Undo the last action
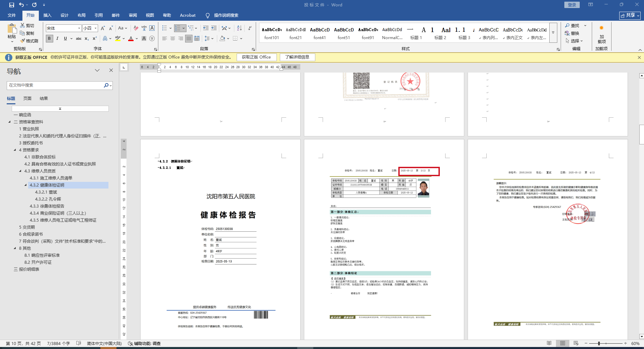The image size is (644, 349). [21, 5]
